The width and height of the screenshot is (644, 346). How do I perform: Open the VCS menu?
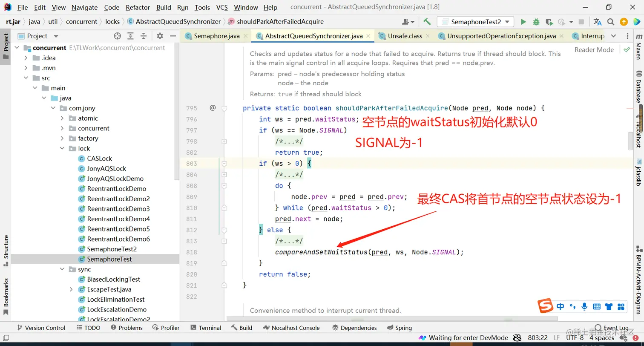[222, 7]
